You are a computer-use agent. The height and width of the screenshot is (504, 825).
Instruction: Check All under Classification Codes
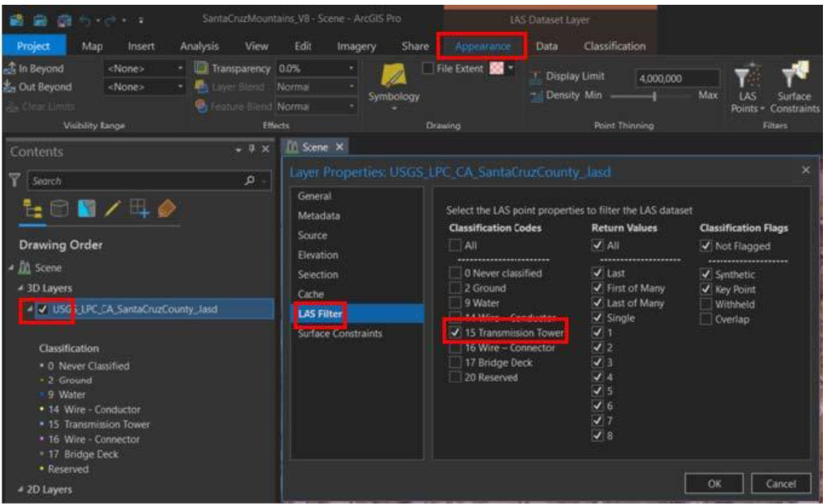coord(455,245)
